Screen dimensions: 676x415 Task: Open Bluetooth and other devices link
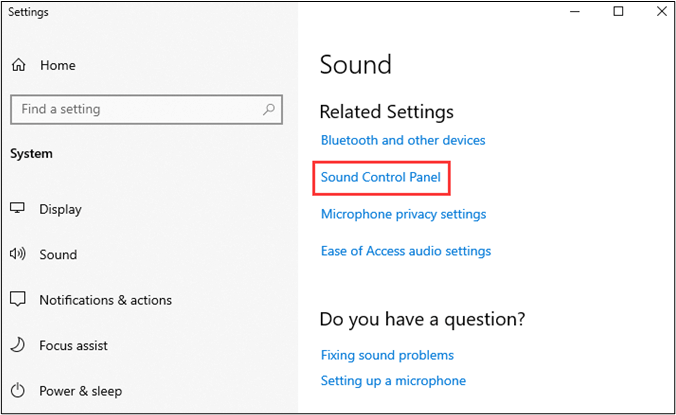(x=403, y=141)
